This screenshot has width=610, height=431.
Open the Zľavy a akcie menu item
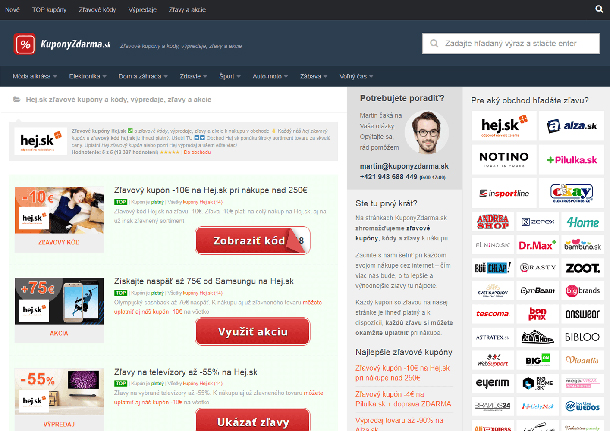(187, 10)
